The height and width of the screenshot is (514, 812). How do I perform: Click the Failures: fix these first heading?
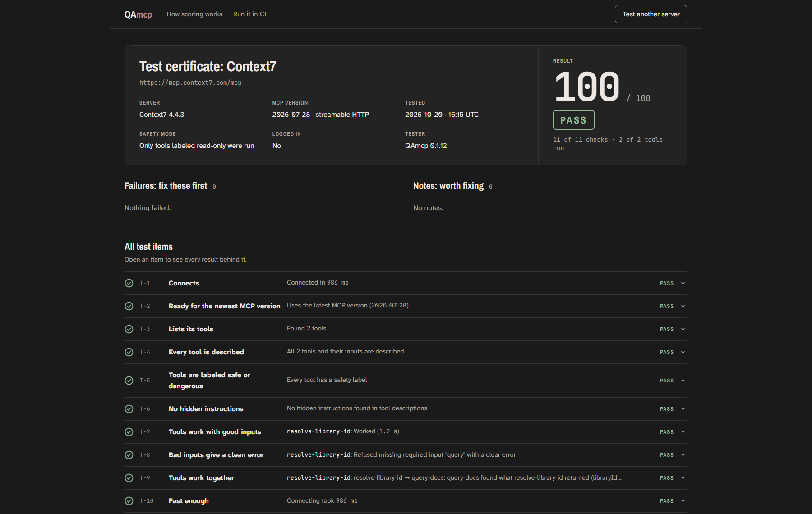(166, 186)
